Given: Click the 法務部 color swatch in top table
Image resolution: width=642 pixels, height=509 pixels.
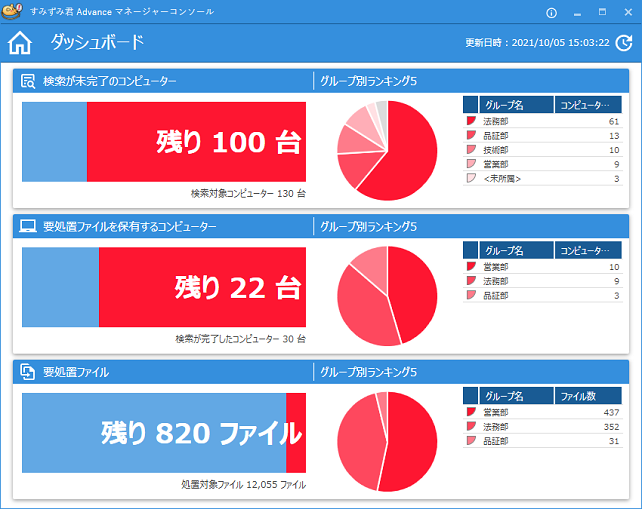Looking at the screenshot, I should [x=471, y=121].
